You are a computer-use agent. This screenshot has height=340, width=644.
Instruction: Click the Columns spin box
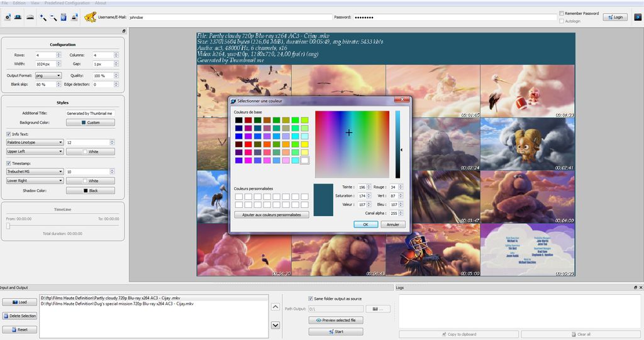(x=106, y=55)
